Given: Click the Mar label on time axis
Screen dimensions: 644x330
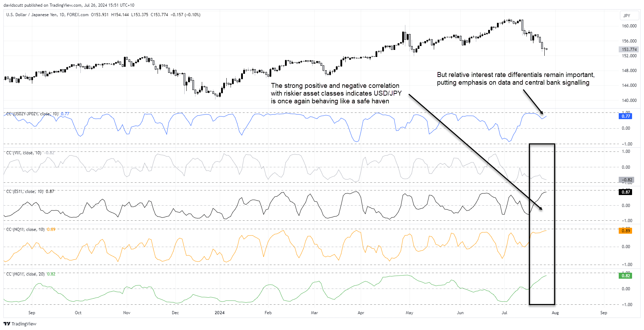Looking at the screenshot, I should [x=314, y=313].
